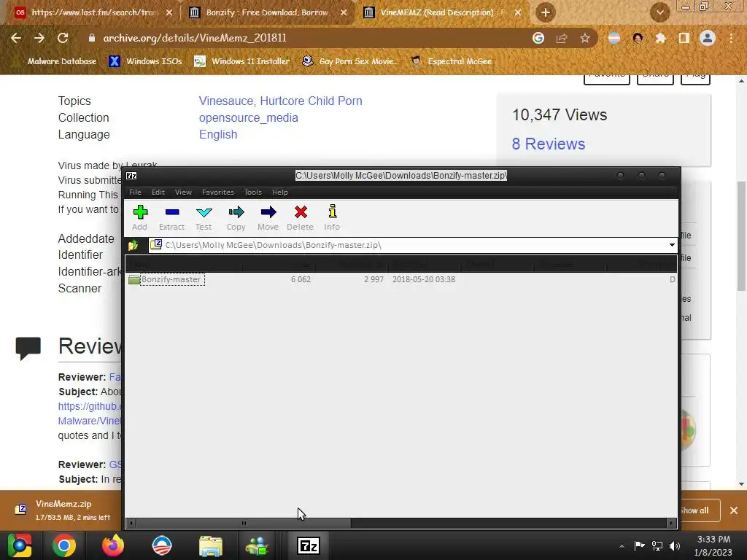Launch Chrome from the taskbar

[x=64, y=545]
